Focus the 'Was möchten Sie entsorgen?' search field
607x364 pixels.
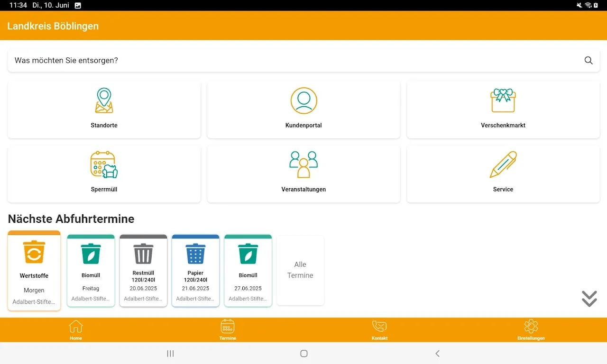coord(294,61)
